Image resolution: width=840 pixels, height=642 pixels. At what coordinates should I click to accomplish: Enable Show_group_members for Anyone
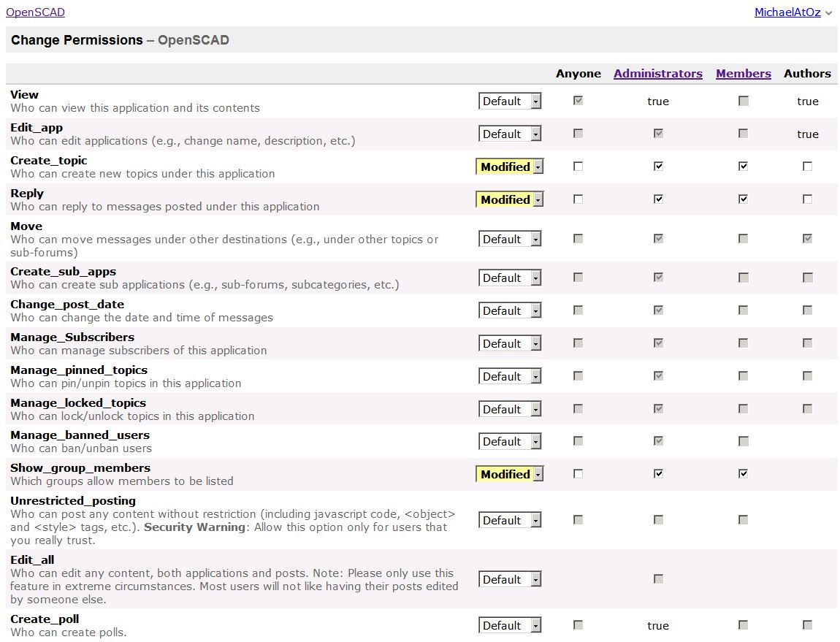pos(579,474)
